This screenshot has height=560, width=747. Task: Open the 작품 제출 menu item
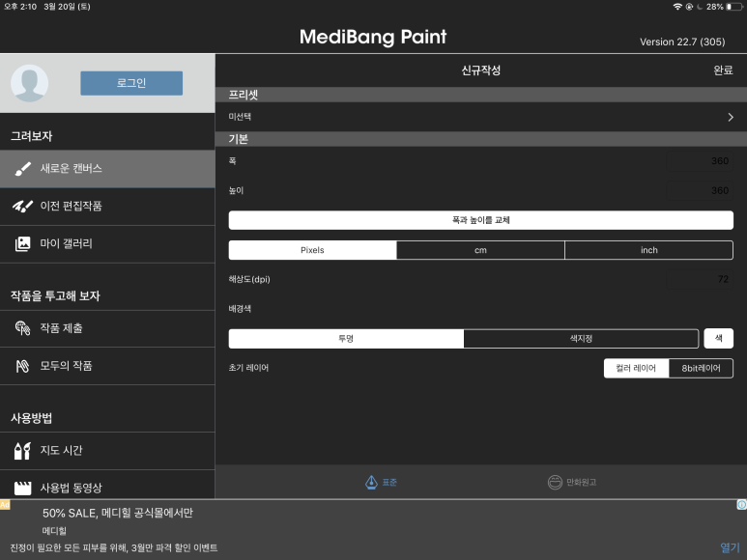click(107, 329)
